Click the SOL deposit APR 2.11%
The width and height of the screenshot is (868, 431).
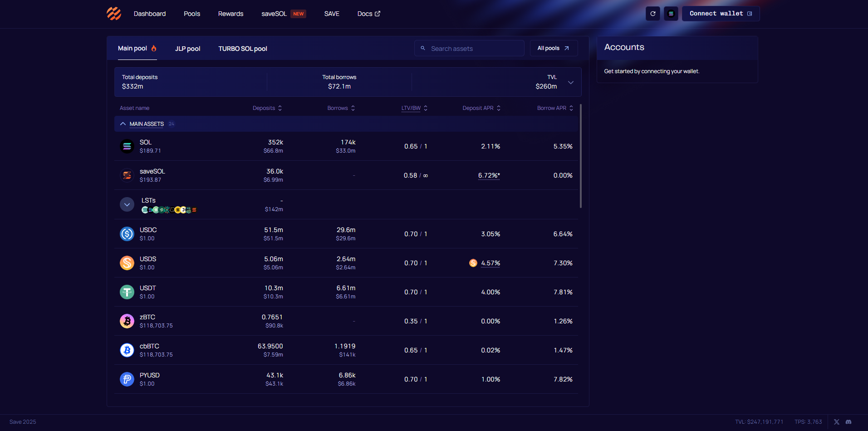tap(490, 146)
